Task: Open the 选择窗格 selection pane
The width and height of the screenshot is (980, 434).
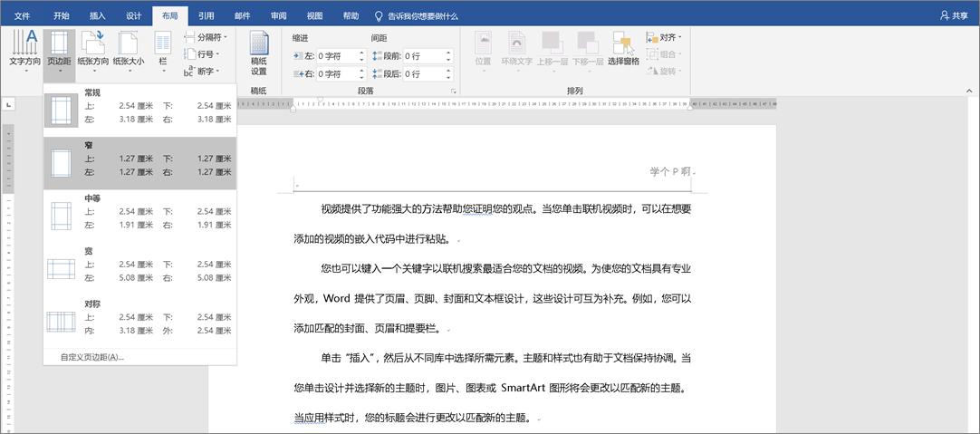Action: (x=623, y=50)
